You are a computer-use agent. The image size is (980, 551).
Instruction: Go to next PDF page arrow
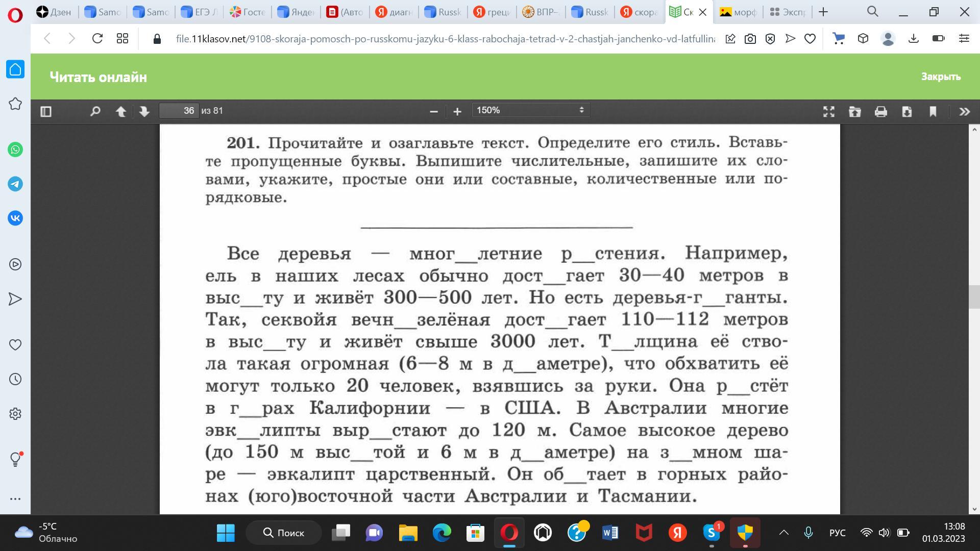[x=144, y=111]
